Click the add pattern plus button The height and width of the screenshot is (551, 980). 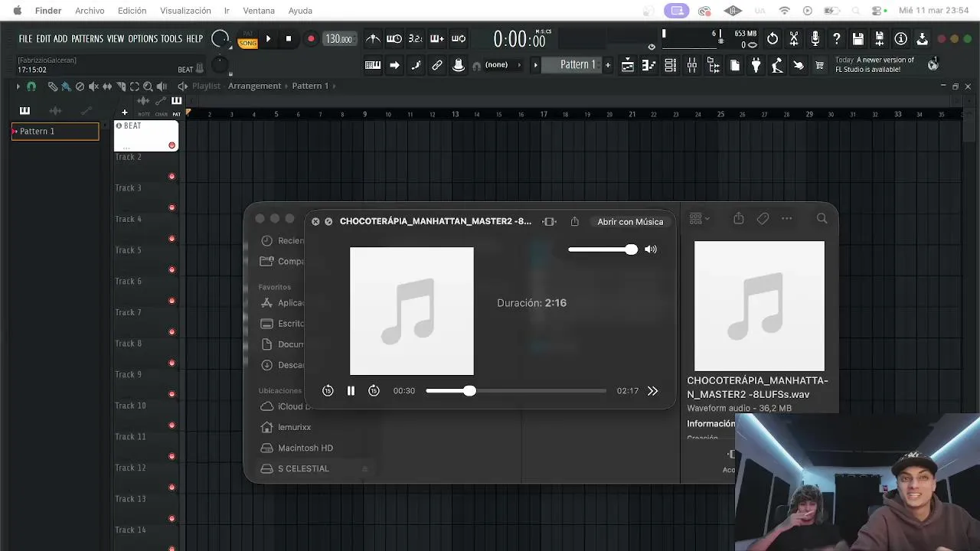coord(608,65)
